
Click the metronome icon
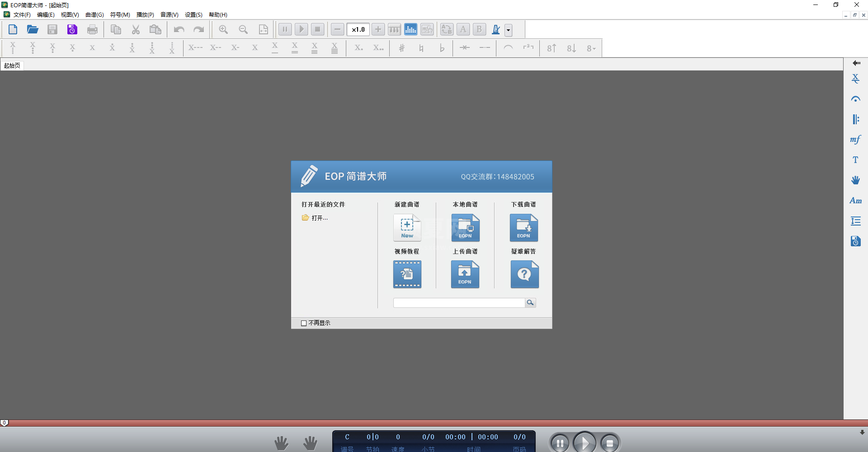(496, 30)
